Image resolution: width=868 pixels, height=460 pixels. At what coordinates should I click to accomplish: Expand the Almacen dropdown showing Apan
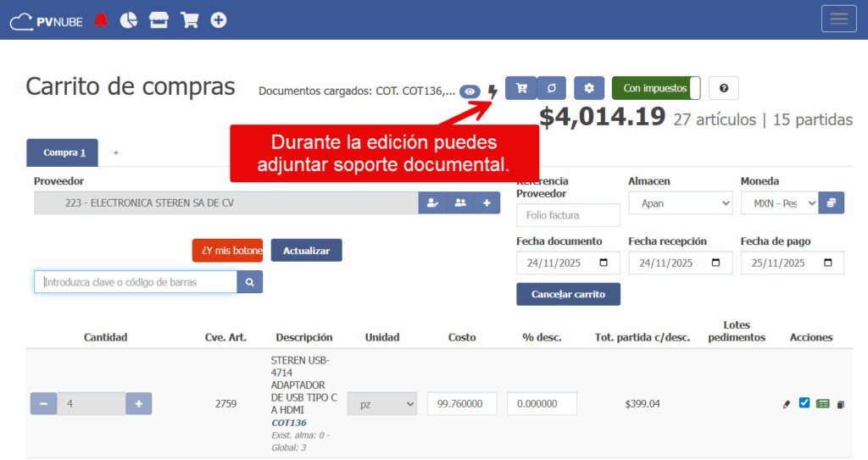680,203
